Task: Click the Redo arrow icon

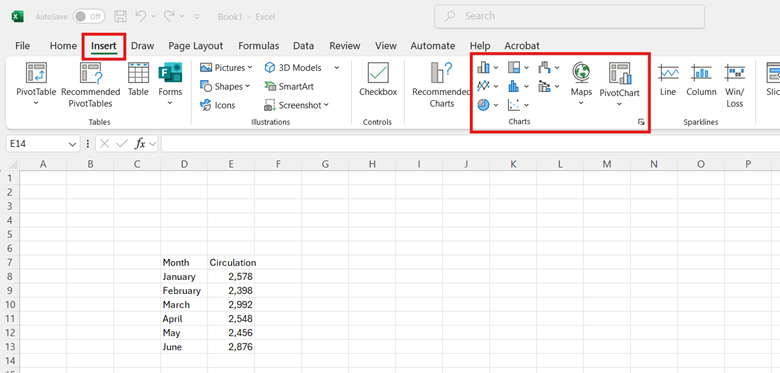Action: pos(169,16)
